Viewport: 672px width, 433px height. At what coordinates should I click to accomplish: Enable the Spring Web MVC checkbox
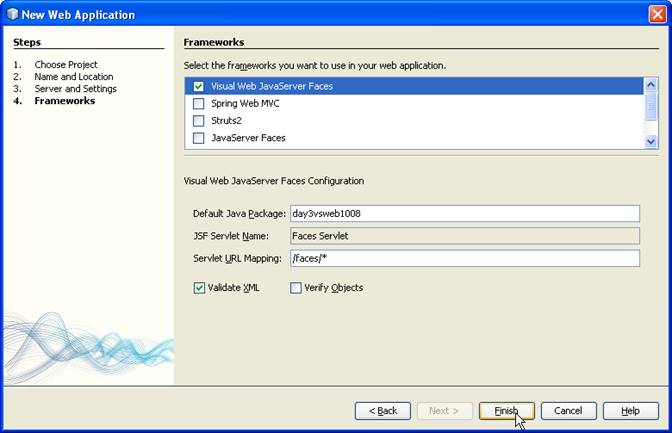[x=198, y=103]
